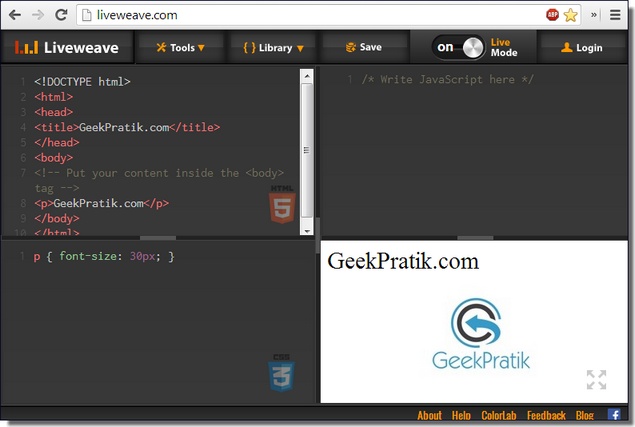635x427 pixels.
Task: Open the ColorLab link in the footer
Action: (x=499, y=415)
